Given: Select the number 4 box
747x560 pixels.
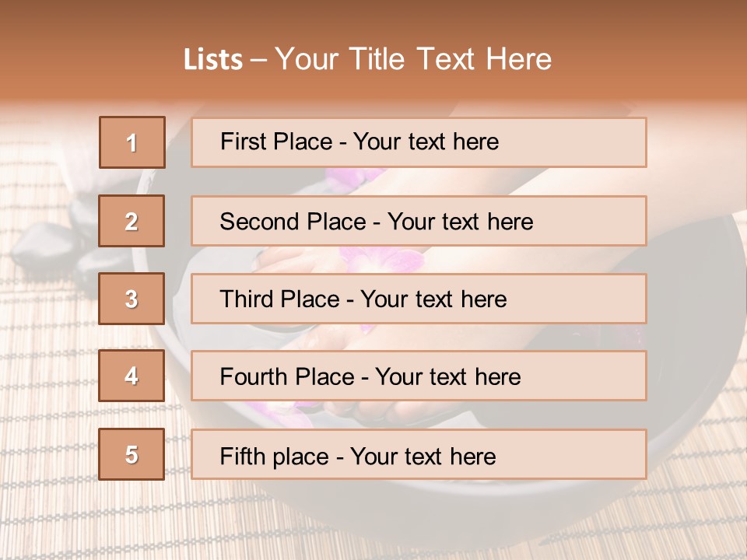Looking at the screenshot, I should (x=132, y=376).
